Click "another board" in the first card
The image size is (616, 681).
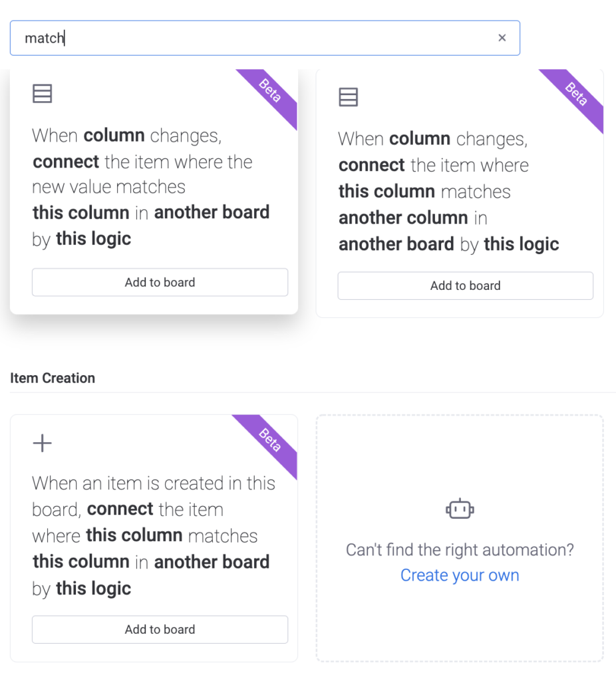[x=212, y=212]
